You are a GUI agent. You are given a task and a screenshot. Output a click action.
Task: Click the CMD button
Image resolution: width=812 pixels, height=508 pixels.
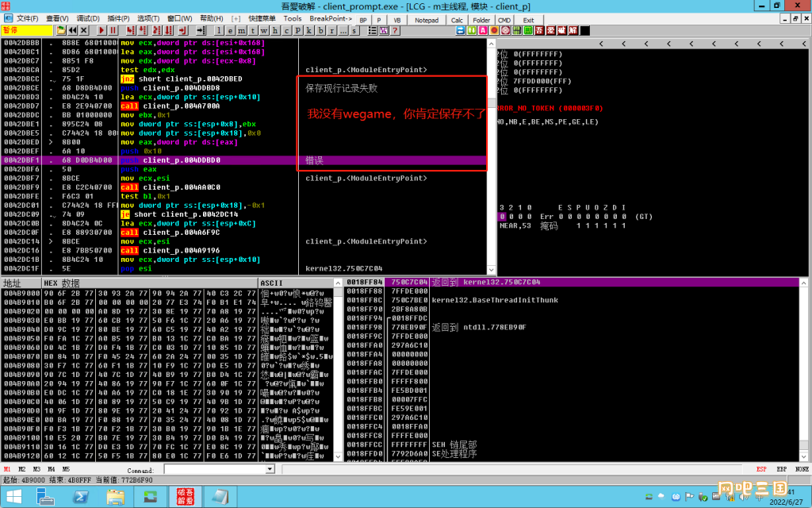click(x=504, y=20)
